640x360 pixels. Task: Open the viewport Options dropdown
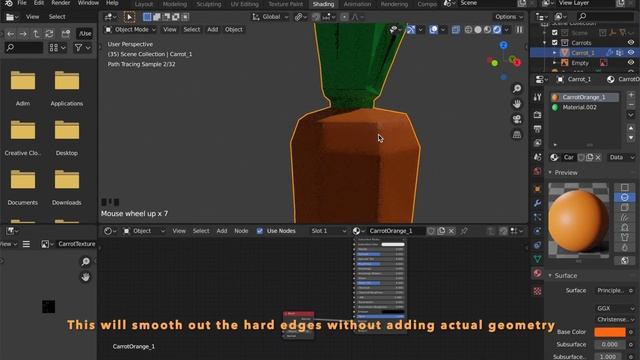pyautogui.click(x=508, y=17)
